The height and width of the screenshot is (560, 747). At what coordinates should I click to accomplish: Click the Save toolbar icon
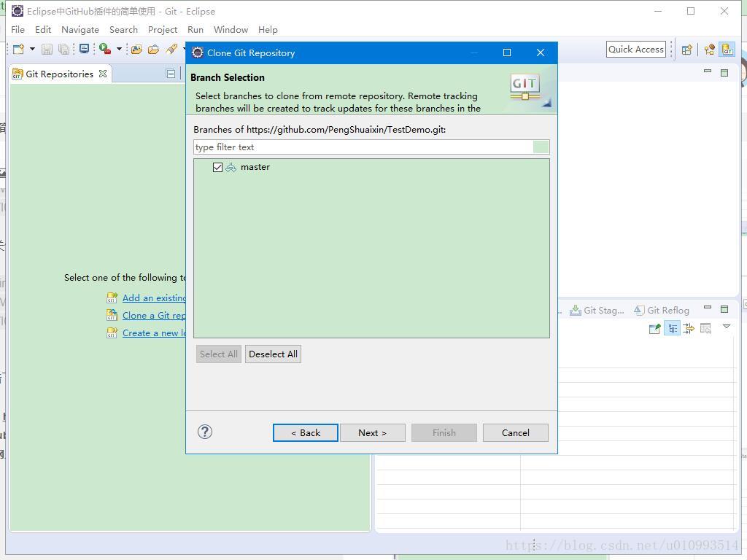pos(47,49)
